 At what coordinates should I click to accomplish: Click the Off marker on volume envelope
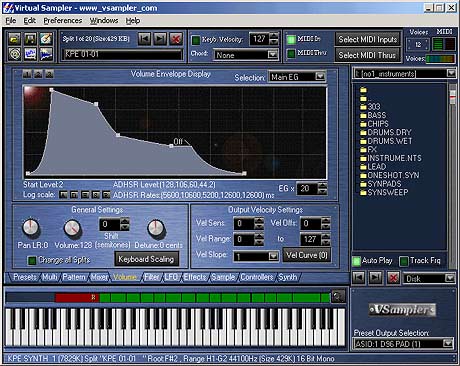[x=178, y=141]
